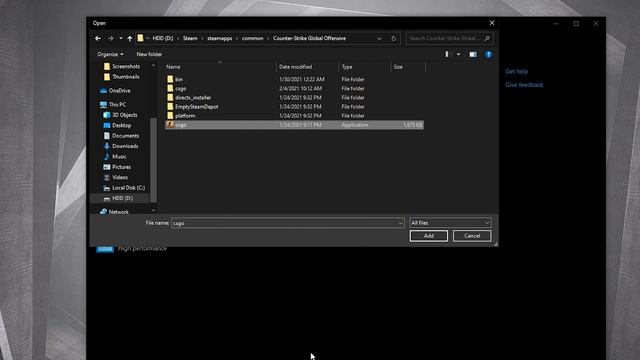Open the Organize menu

click(110, 54)
